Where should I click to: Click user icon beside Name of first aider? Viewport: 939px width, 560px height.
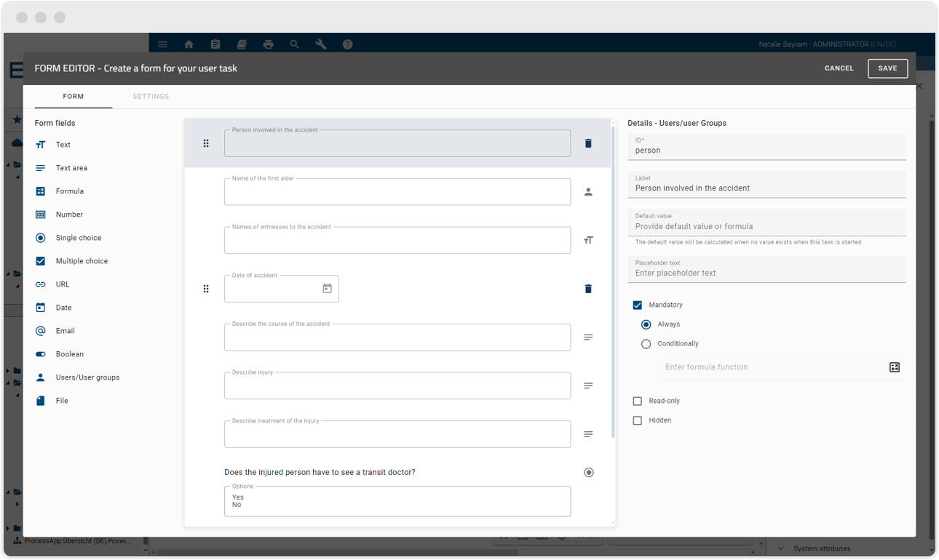(x=588, y=192)
